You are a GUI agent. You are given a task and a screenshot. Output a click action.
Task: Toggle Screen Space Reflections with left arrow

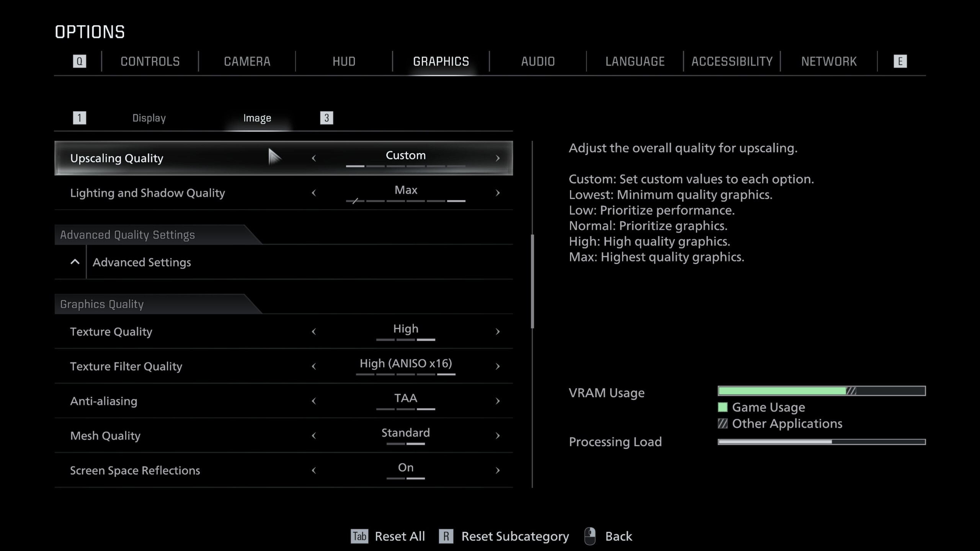coord(314,470)
